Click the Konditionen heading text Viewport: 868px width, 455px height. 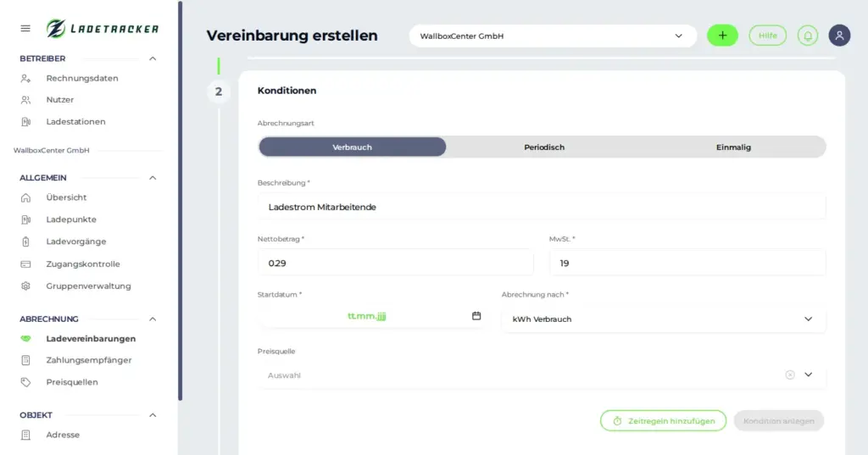(287, 91)
